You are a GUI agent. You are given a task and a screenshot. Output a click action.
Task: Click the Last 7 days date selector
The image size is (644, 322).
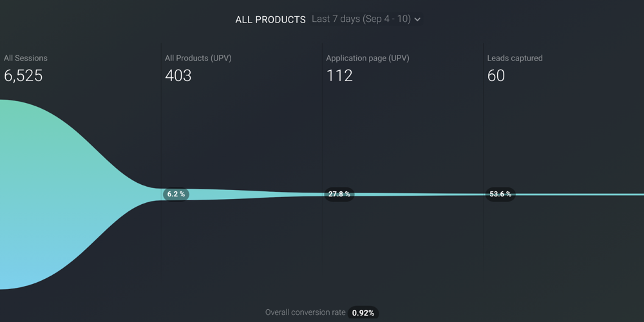point(361,19)
